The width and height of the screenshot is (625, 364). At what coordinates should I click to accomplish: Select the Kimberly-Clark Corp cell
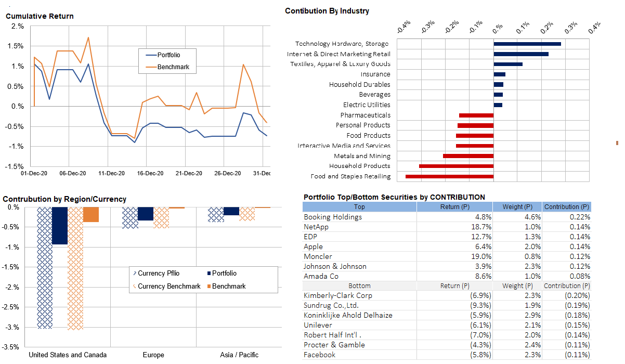pyautogui.click(x=338, y=295)
